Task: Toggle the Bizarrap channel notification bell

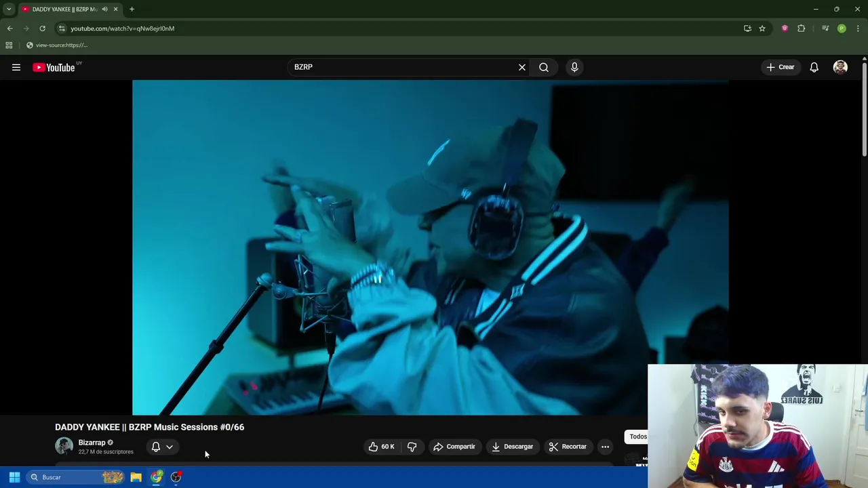Action: tap(156, 447)
